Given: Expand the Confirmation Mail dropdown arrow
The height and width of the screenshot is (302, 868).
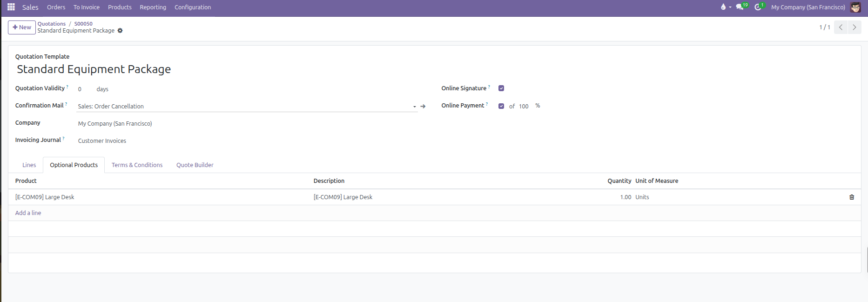Looking at the screenshot, I should [415, 107].
